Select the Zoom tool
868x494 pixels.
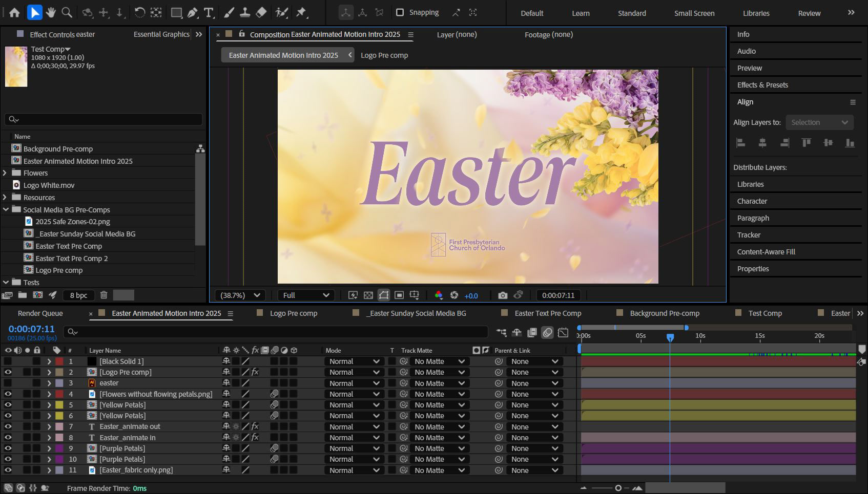click(x=67, y=13)
